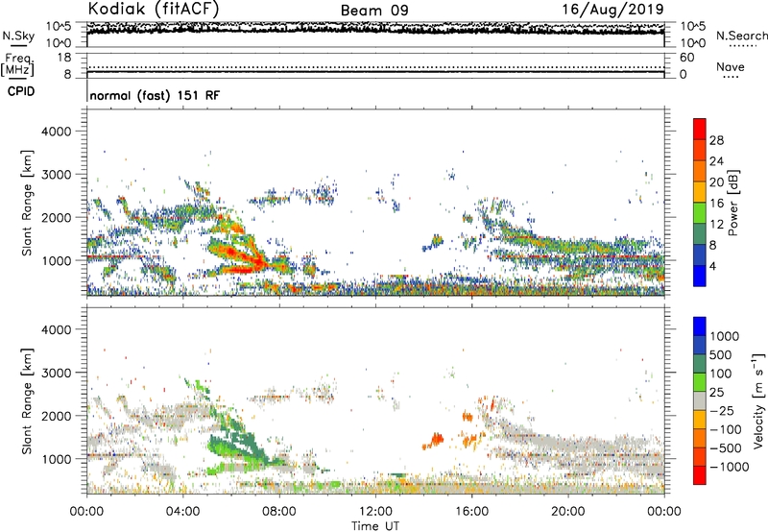The height and width of the screenshot is (532, 768).
Task: Click the "20" power colorbar label
Action: pos(716,182)
